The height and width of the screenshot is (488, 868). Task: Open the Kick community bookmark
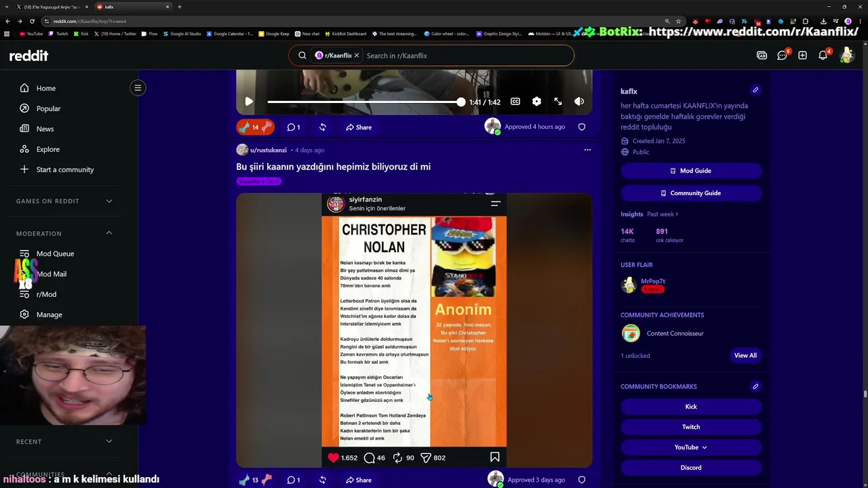pyautogui.click(x=691, y=407)
